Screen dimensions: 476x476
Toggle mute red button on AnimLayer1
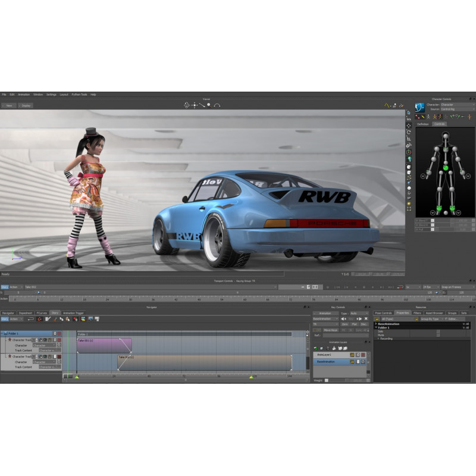click(363, 355)
